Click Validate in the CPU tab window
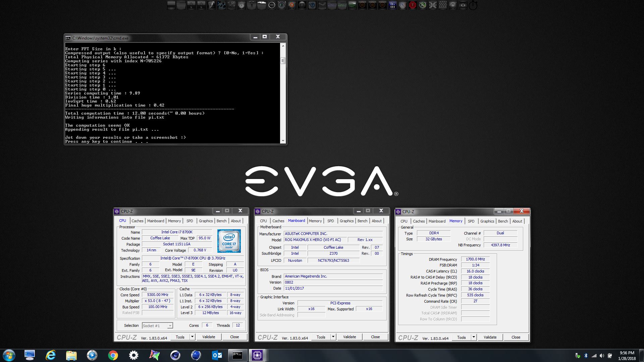The height and width of the screenshot is (362, 644). (209, 337)
